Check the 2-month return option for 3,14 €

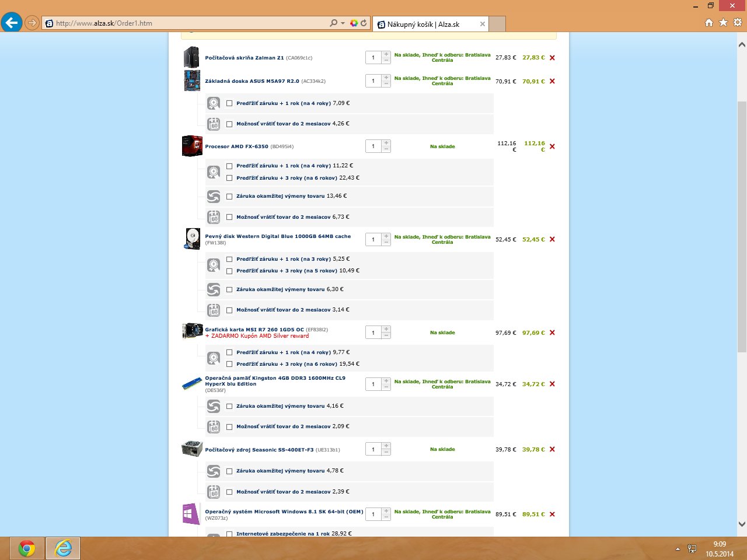(x=229, y=310)
